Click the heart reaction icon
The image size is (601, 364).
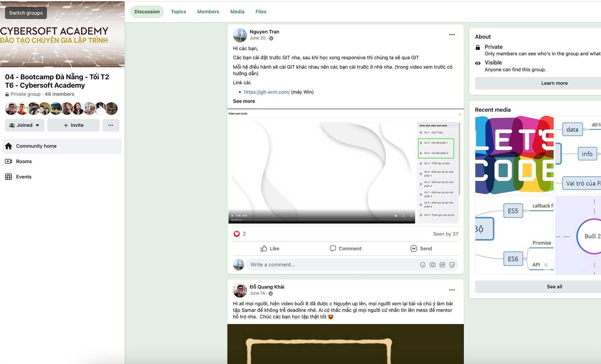coord(237,234)
